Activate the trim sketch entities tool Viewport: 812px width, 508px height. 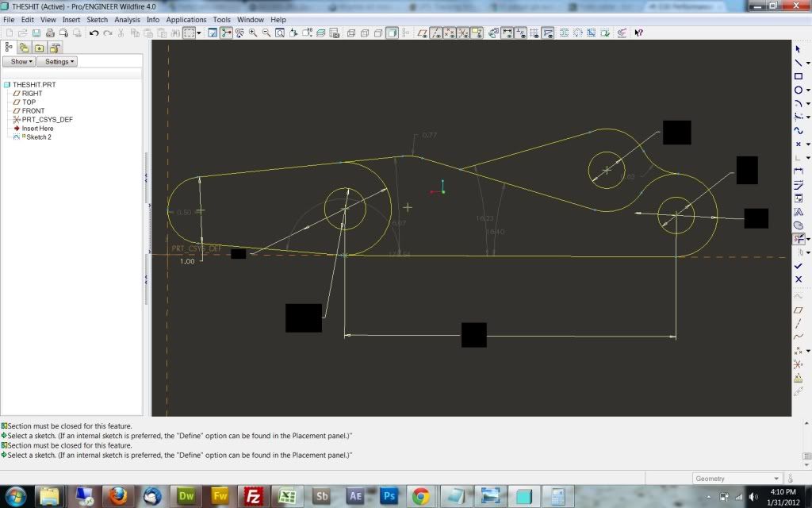coord(798,239)
